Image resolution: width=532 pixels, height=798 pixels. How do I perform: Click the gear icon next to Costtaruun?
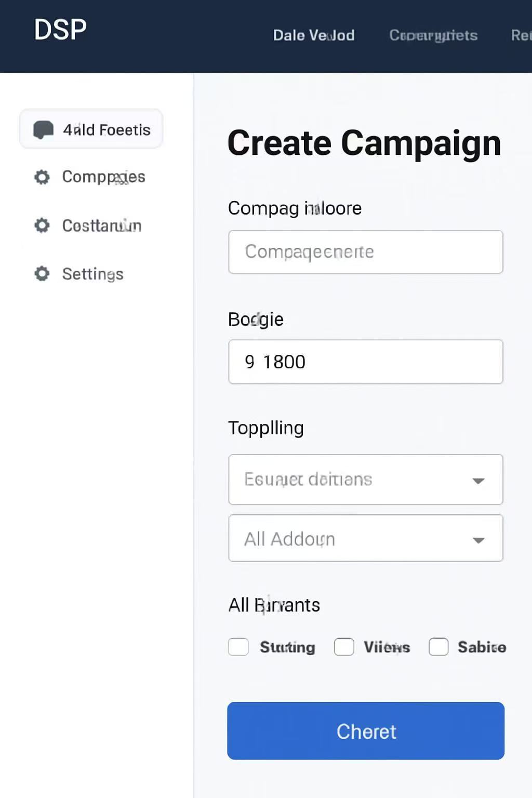click(x=42, y=225)
